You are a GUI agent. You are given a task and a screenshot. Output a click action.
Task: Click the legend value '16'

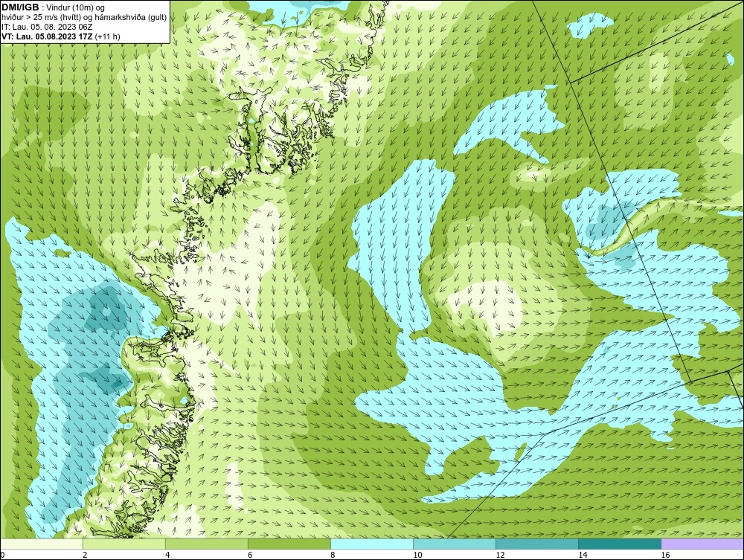(x=665, y=555)
